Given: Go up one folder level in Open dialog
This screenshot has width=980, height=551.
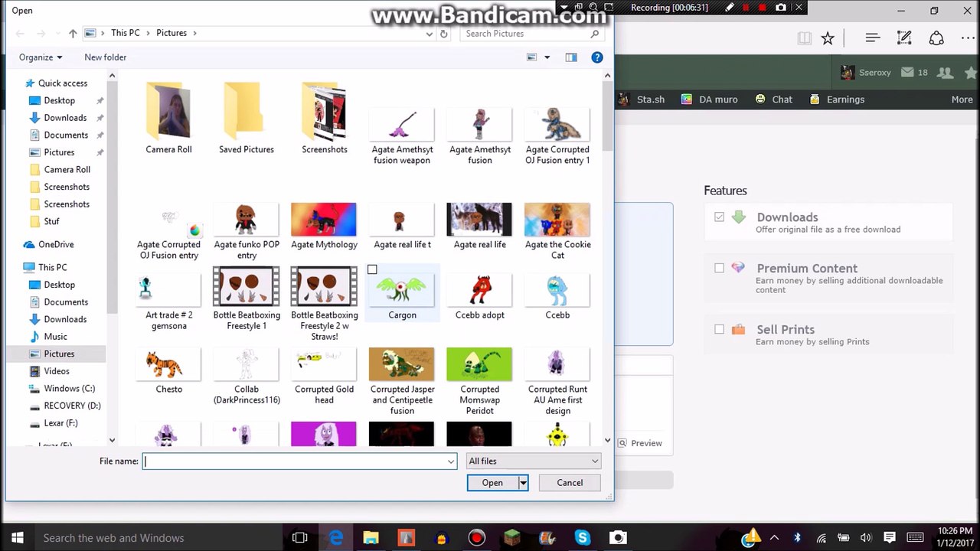Looking at the screenshot, I should (73, 34).
